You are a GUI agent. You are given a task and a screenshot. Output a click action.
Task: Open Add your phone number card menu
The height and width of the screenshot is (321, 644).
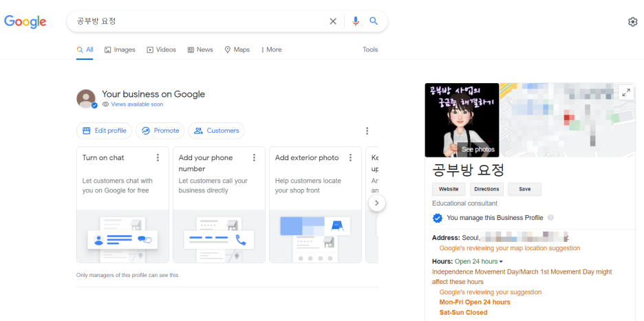255,157
